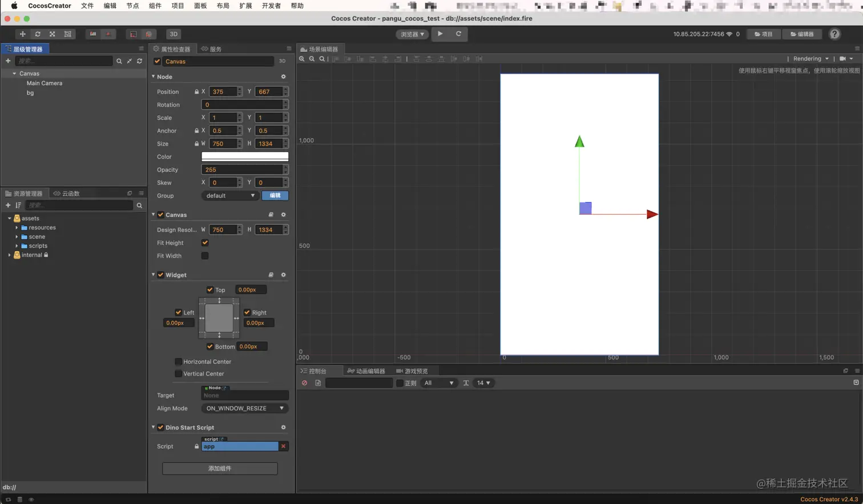
Task: Click the refresh preview icon
Action: 458,34
